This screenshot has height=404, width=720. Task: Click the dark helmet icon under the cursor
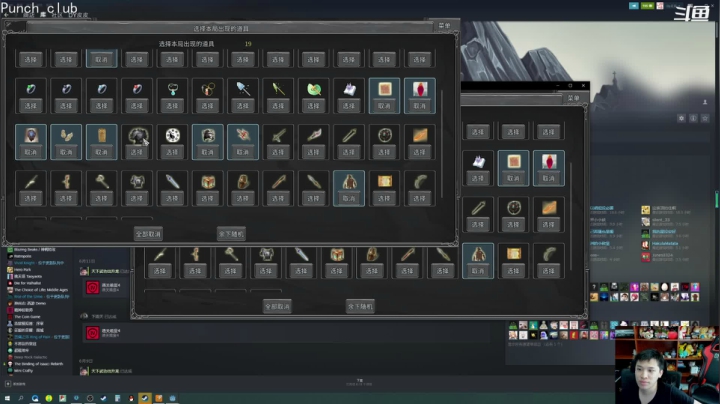(137, 135)
